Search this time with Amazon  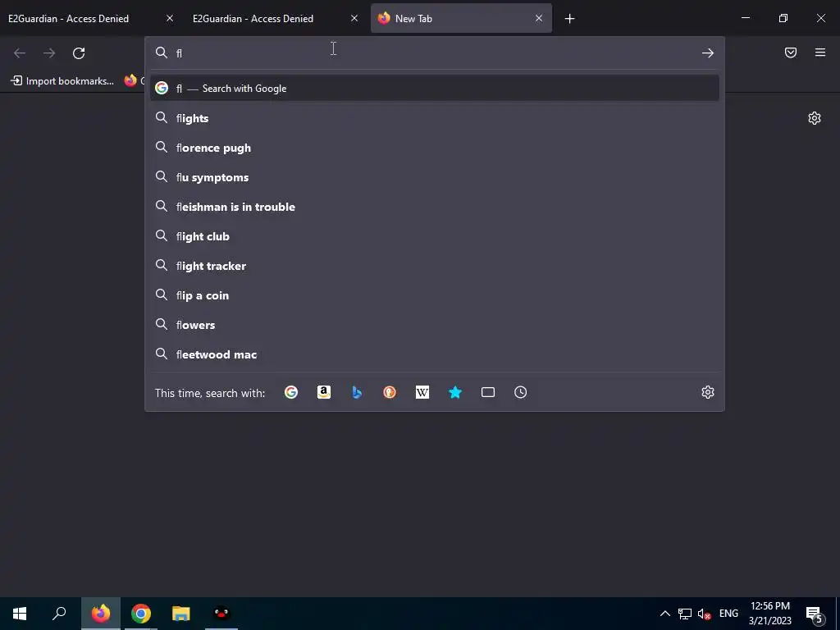pos(323,393)
